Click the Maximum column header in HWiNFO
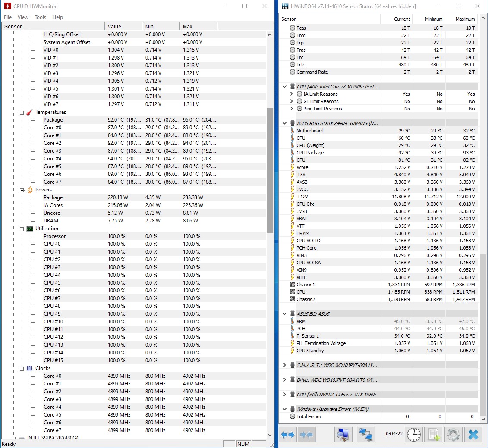This screenshot has height=448, width=488. point(461,19)
